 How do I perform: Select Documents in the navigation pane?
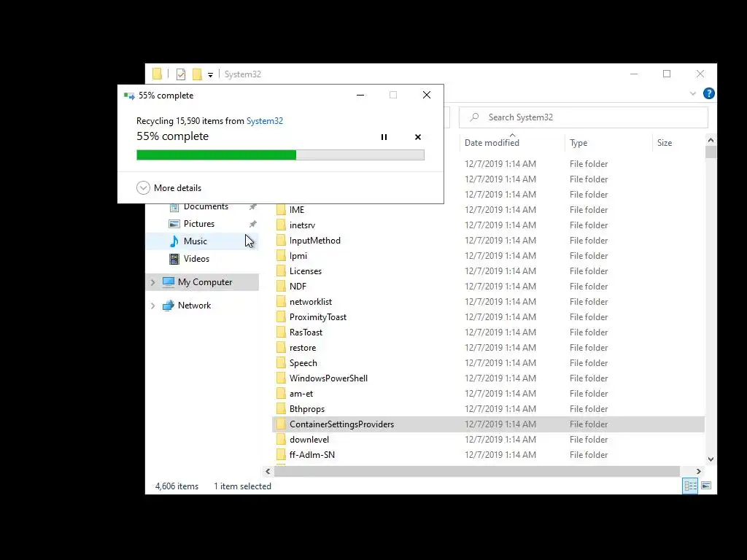point(206,206)
